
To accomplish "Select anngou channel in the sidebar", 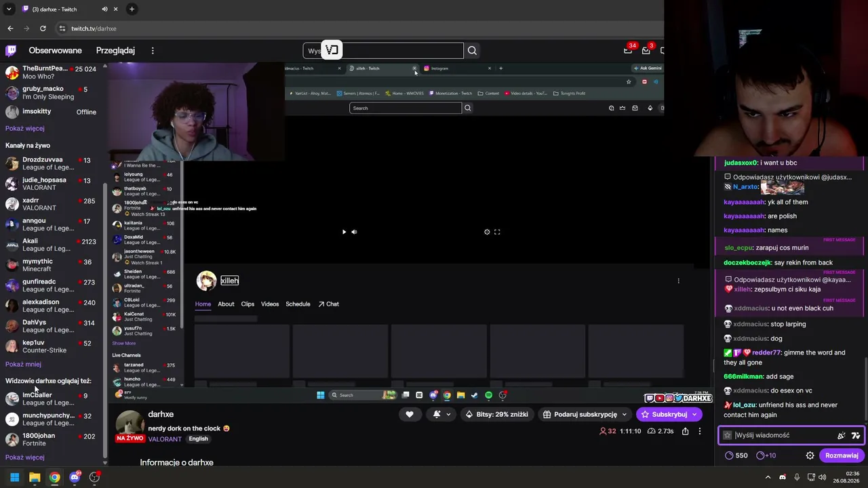I will [x=52, y=224].
